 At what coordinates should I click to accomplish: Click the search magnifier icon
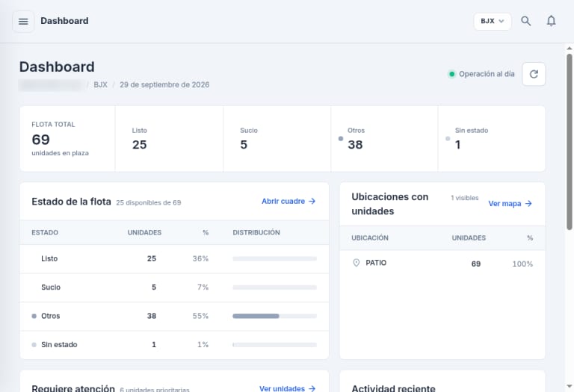point(526,21)
